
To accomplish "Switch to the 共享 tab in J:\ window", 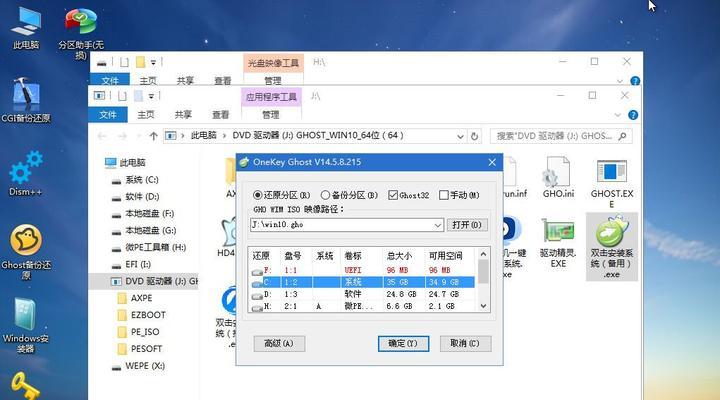I will [x=183, y=115].
